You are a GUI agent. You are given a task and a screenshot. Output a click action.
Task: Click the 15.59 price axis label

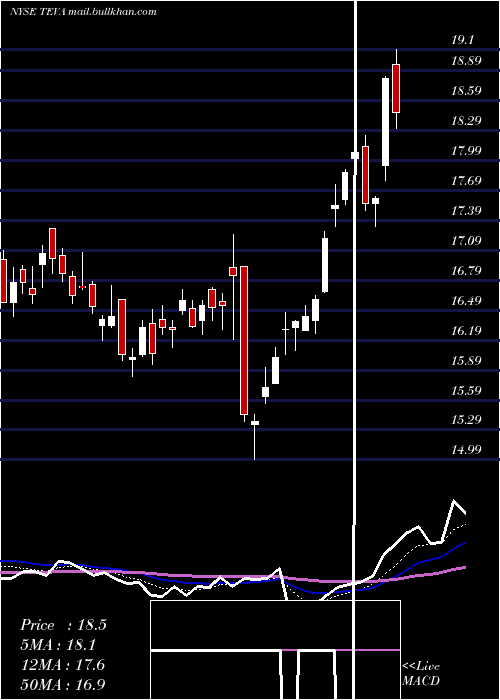466,390
